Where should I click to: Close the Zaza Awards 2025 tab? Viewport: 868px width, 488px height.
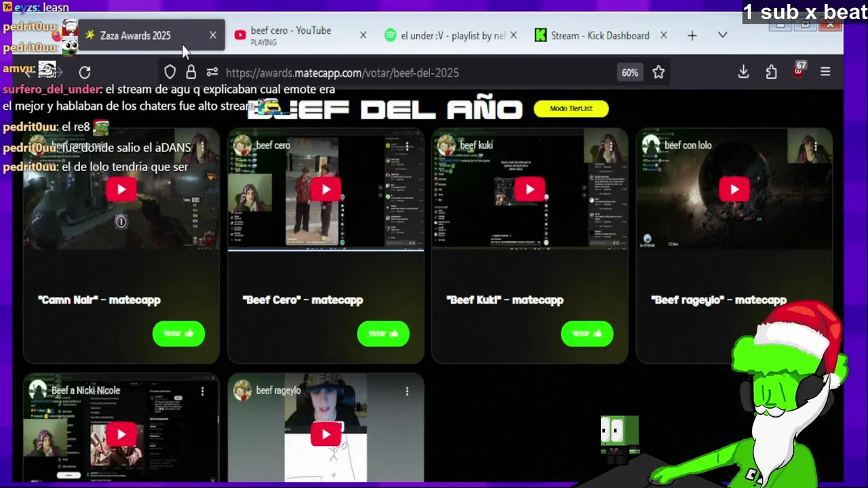point(213,35)
